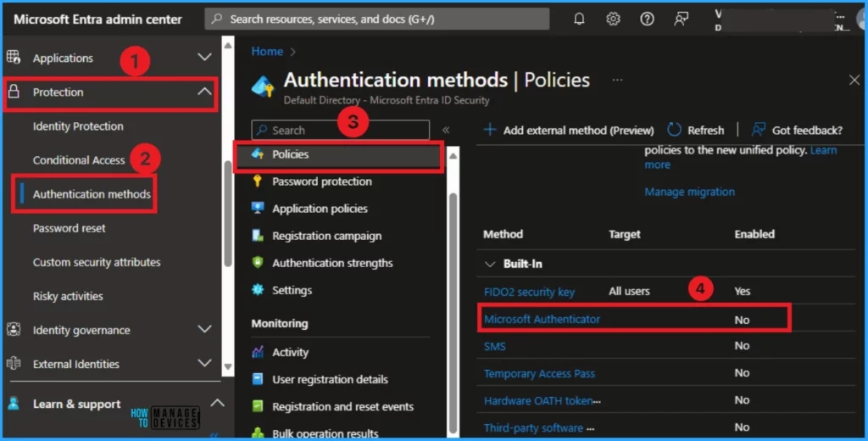
Task: Open Password reset menu item
Action: (70, 227)
